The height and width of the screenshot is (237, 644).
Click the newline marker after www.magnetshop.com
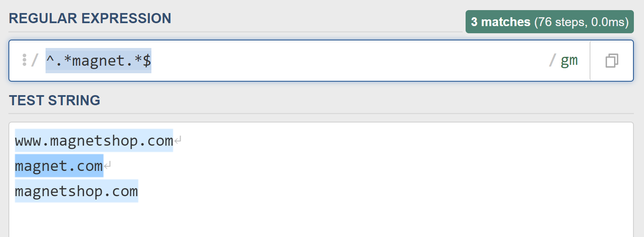(x=178, y=141)
